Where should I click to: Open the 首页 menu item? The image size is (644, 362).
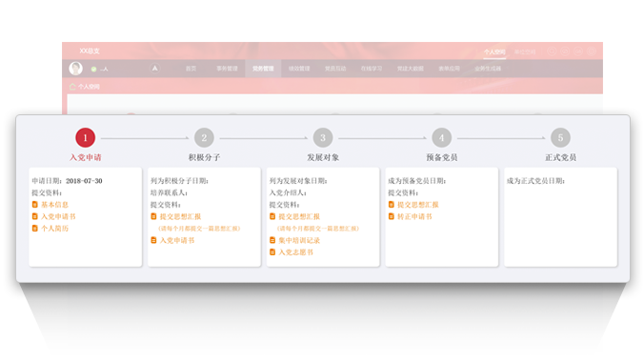(191, 69)
